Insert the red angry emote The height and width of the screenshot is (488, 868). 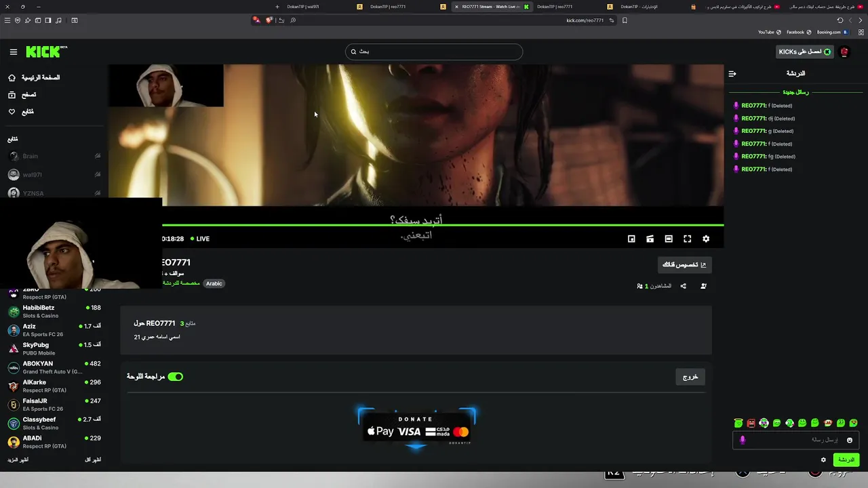(751, 423)
